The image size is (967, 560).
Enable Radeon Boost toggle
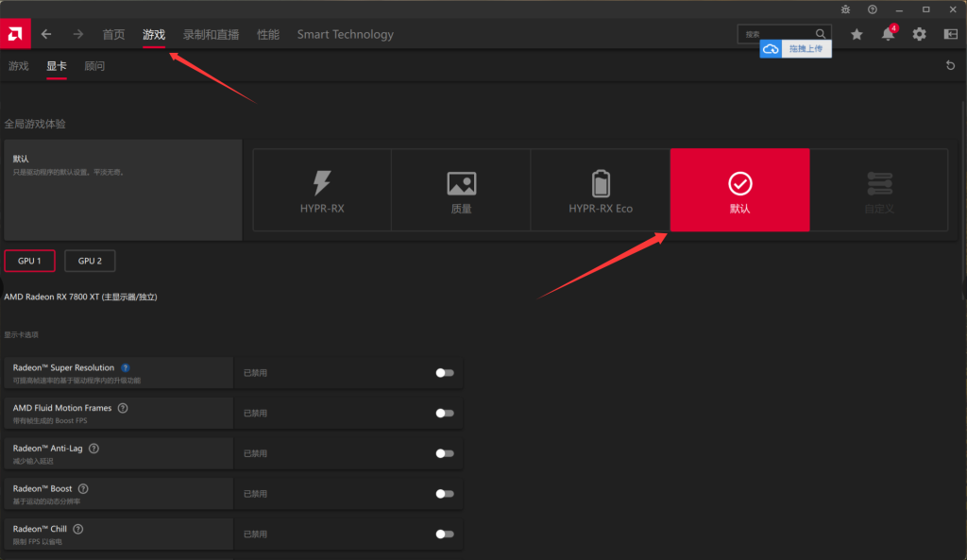(x=445, y=493)
